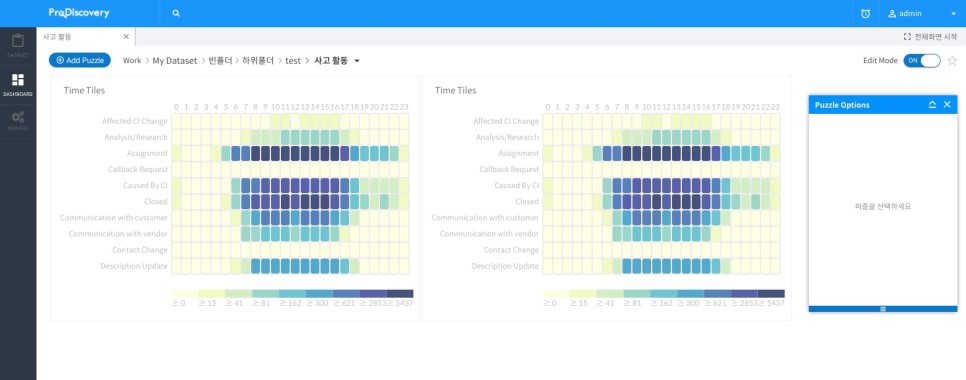Click Affected CI Change label in left chart
This screenshot has height=380, width=966.
[x=135, y=121]
